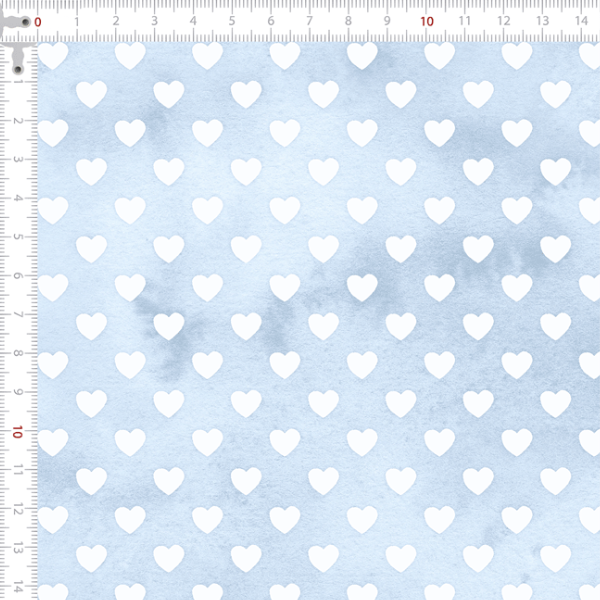Click the number 5 on the top ruler
600x600 pixels.
[232, 21]
